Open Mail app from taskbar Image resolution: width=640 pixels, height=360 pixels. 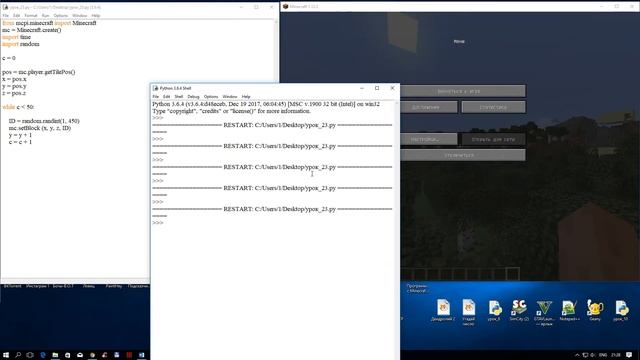(80, 355)
